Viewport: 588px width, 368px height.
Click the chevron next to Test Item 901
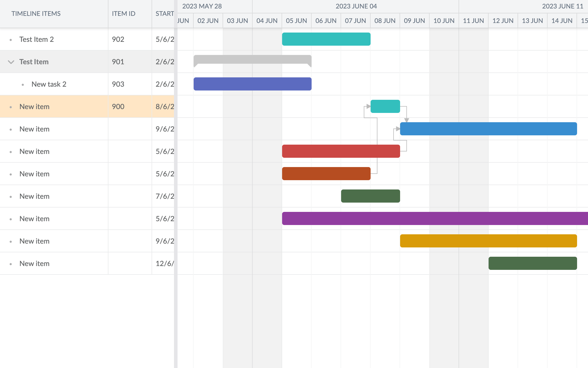tap(11, 62)
